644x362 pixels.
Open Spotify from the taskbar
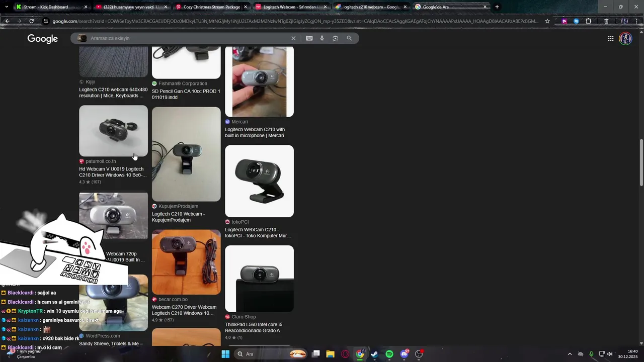[x=389, y=354]
